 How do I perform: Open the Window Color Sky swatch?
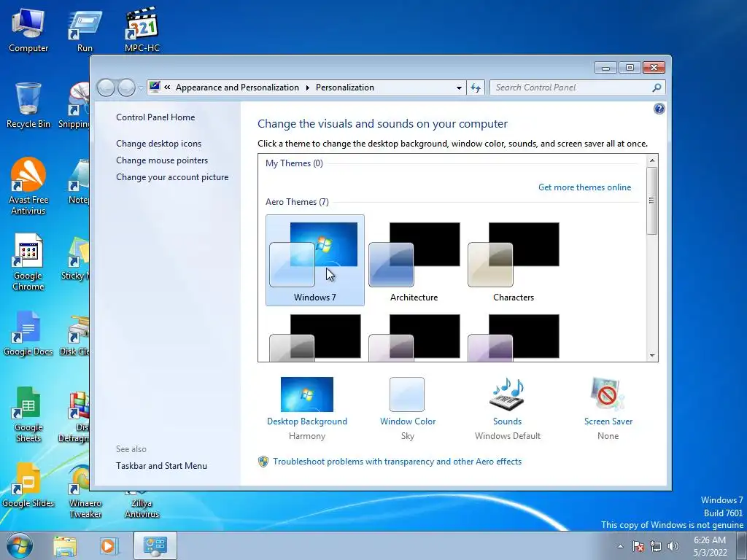(x=407, y=394)
